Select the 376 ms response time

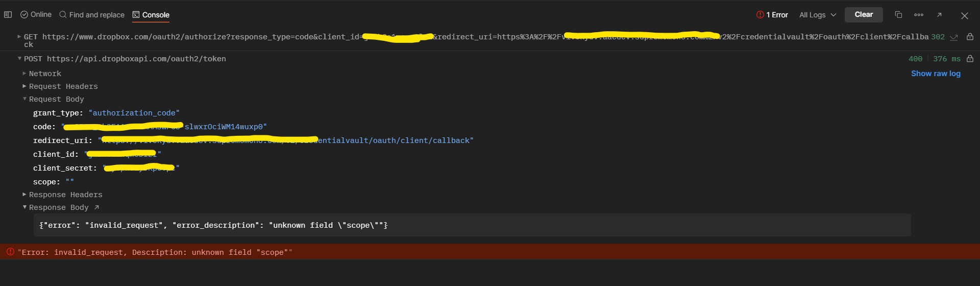pyautogui.click(x=947, y=59)
